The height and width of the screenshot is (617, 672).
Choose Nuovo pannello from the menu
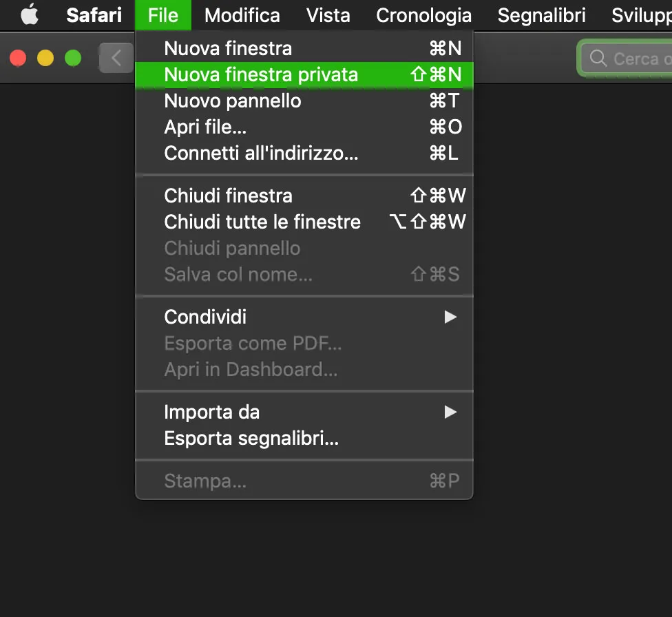point(232,101)
